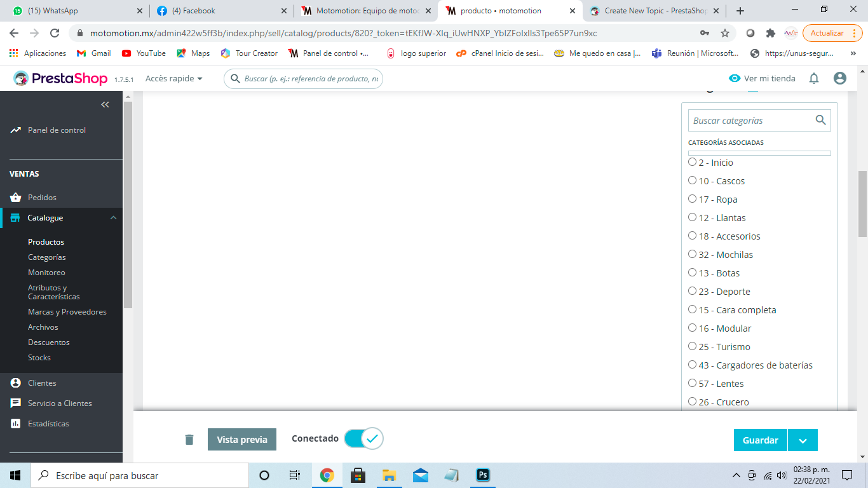Viewport: 868px width, 488px height.
Task: Select the 18 - Accesorios radio button
Action: tap(693, 236)
